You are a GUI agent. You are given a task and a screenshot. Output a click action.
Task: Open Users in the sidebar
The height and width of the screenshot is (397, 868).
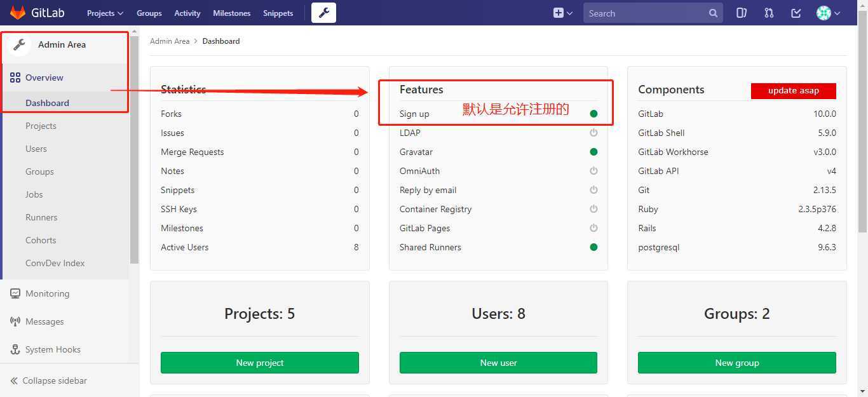point(36,149)
